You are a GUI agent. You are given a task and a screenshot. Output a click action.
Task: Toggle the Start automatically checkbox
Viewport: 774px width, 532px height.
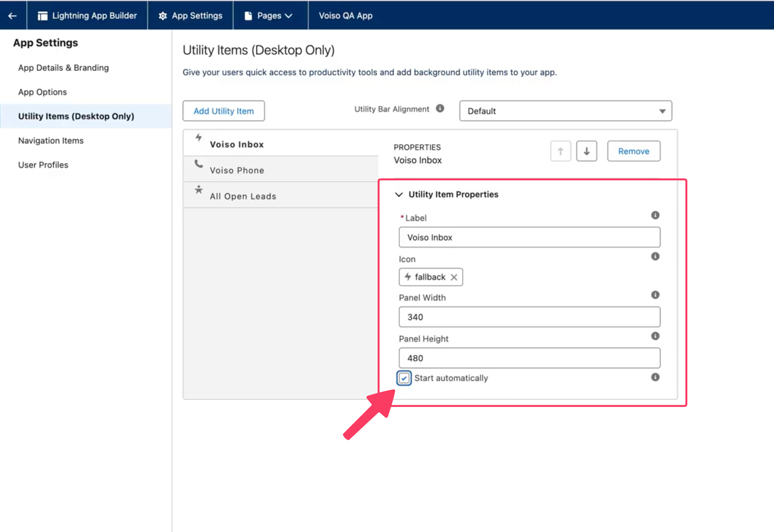(x=404, y=378)
